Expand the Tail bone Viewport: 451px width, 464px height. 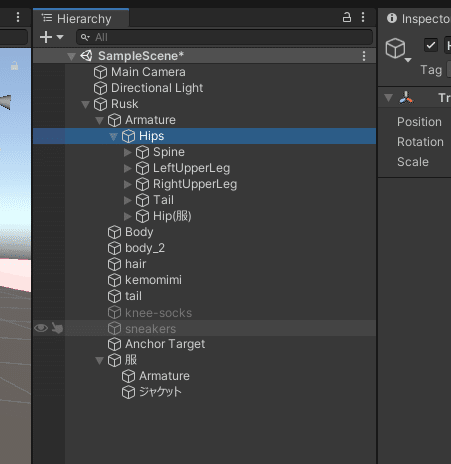pyautogui.click(x=127, y=200)
